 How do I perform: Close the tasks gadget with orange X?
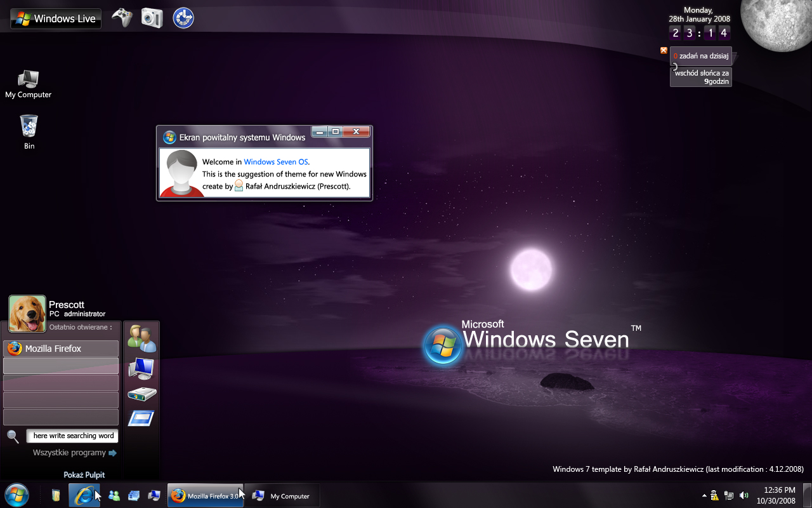[664, 50]
